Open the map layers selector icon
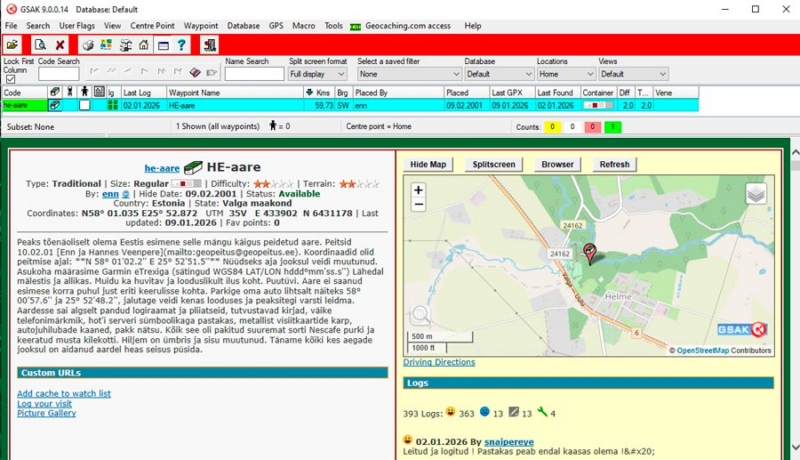This screenshot has height=460, width=800. (x=756, y=194)
